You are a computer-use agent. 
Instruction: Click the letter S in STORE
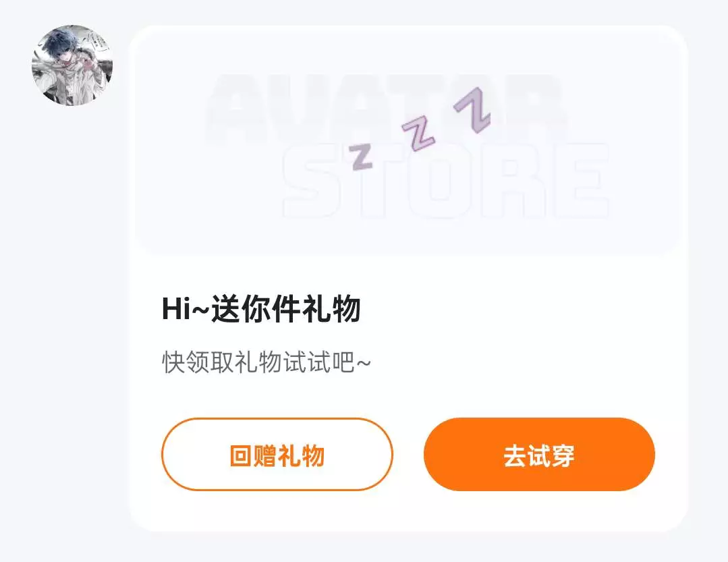[x=310, y=181]
